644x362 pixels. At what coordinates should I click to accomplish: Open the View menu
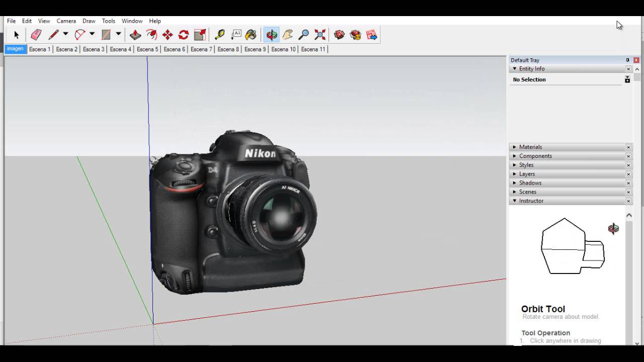44,21
